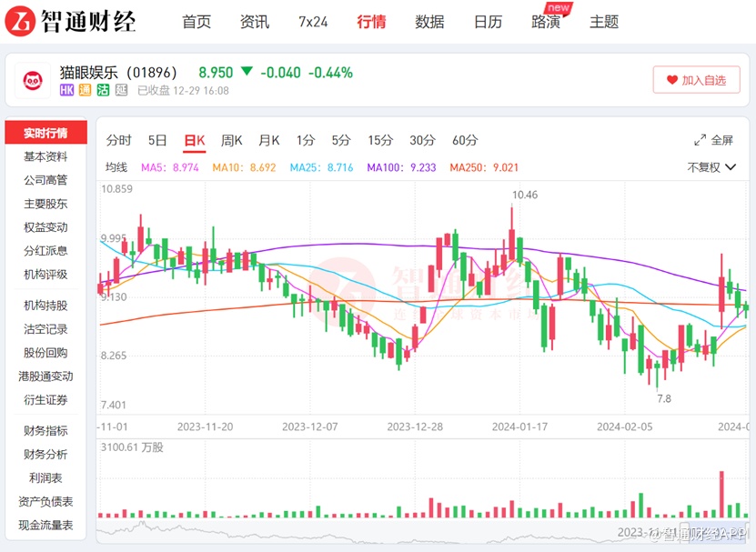Click the MA5: 8.974 legend value
Screen dimensions: 756x552
point(170,167)
